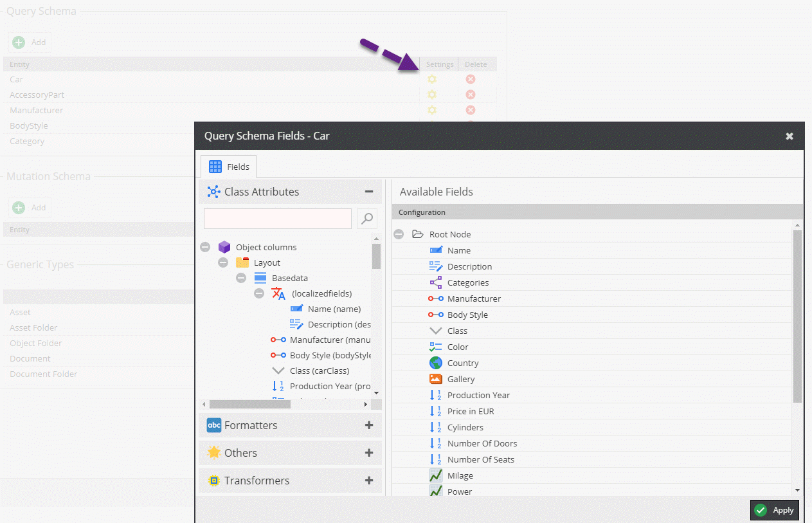Switch to the Fields tab
This screenshot has height=523, width=812.
(230, 167)
